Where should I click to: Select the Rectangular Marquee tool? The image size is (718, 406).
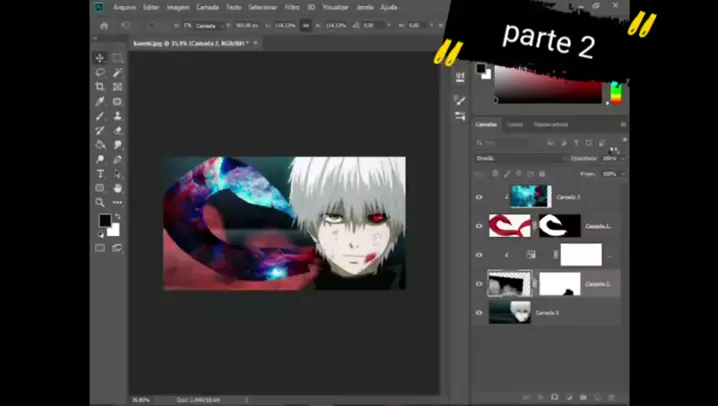pos(118,58)
